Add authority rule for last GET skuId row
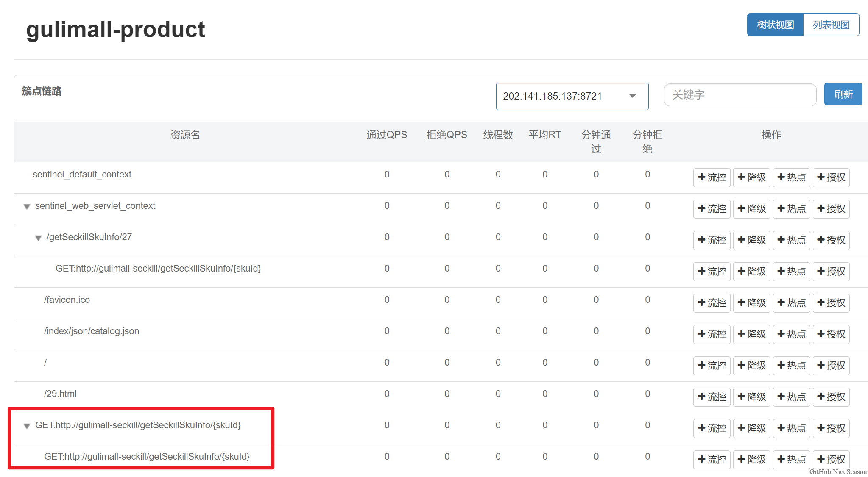Screen dimensions: 868x477 (831, 460)
